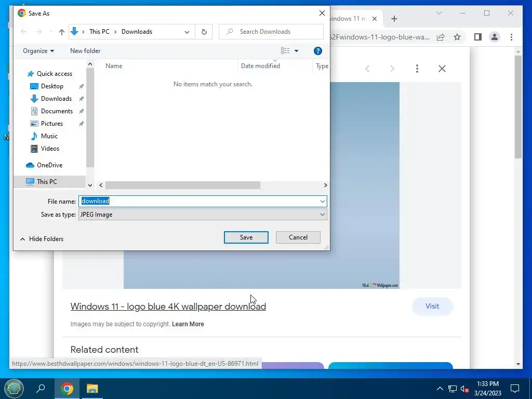
Task: Close the Windows 11 Chrome tab
Action: (x=375, y=19)
